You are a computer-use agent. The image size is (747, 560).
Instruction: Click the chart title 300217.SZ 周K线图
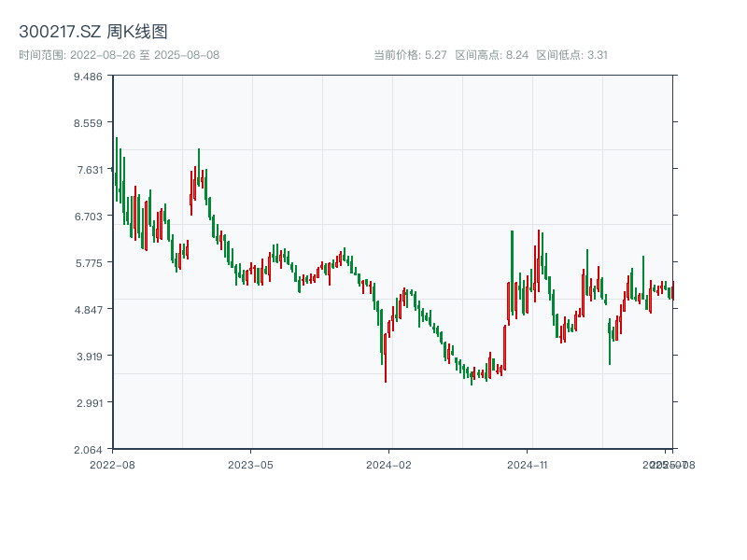tap(93, 33)
